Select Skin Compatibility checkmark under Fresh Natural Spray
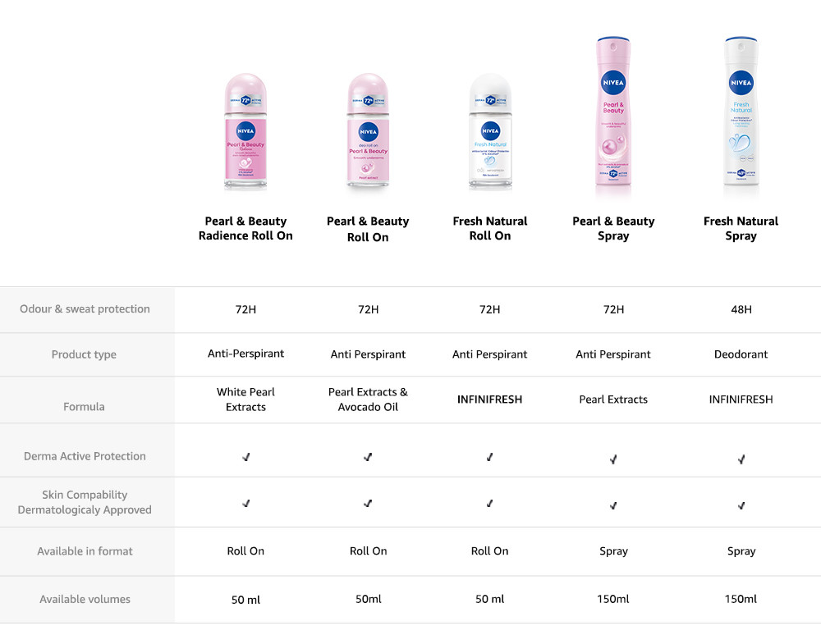Viewport: 821px width, 644px height. coord(741,505)
